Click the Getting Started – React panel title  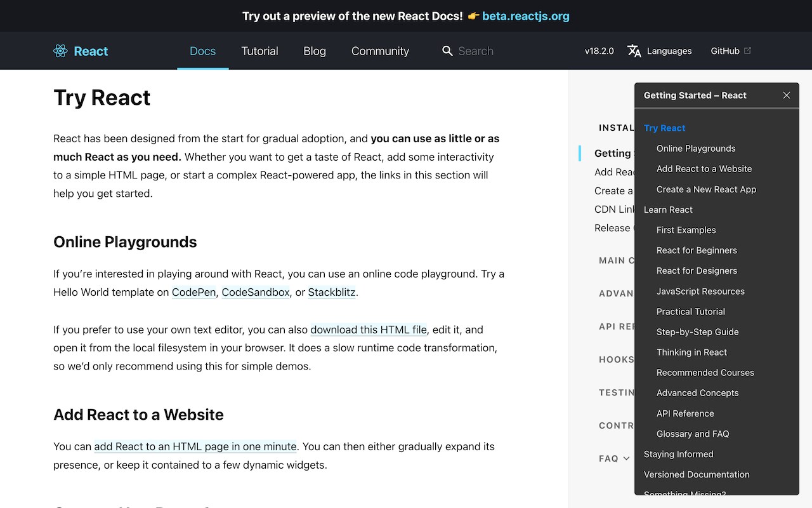point(695,95)
